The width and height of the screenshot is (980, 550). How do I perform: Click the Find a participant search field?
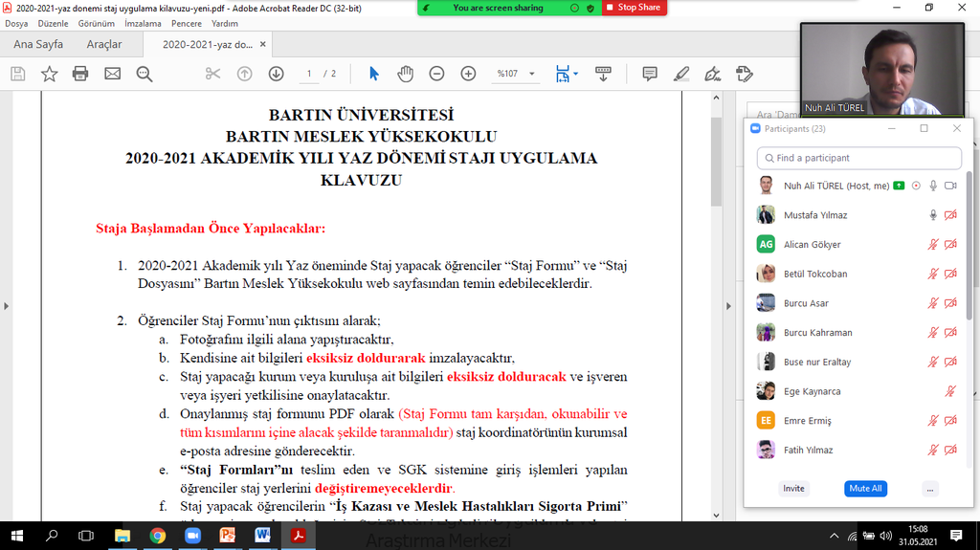pos(858,158)
